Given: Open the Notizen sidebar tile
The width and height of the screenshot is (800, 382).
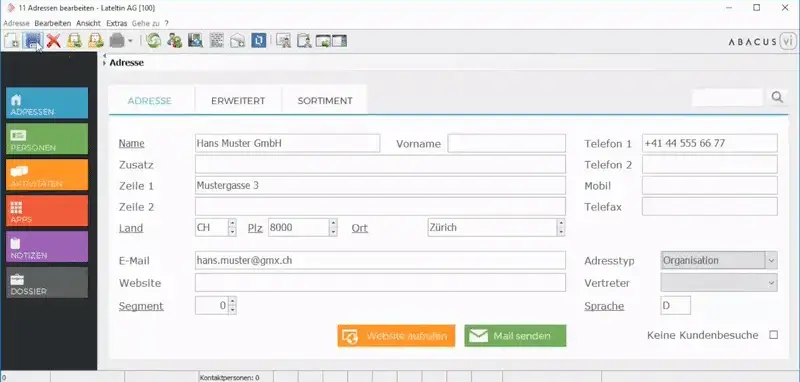Looking at the screenshot, I should (x=47, y=247).
